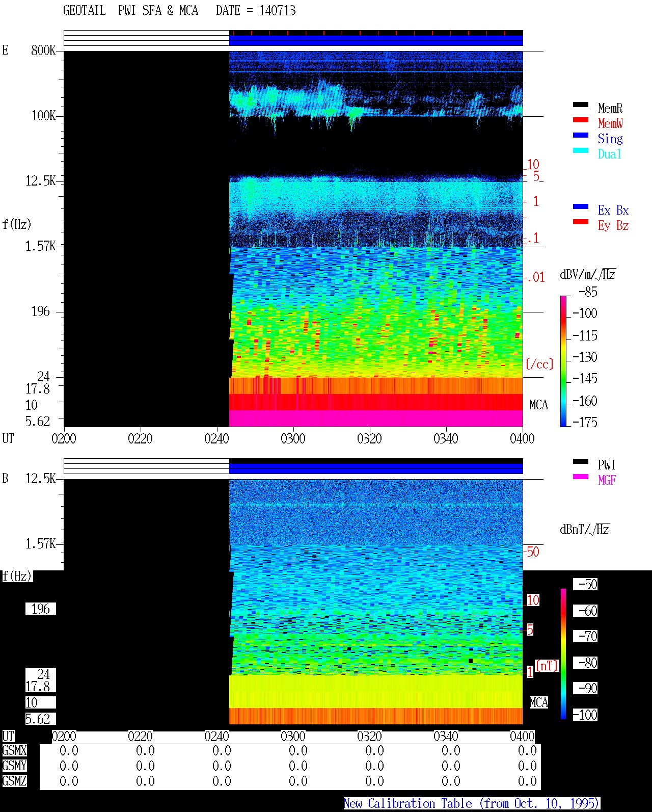Click the -130 color scale value
This screenshot has height=812, width=652.
click(585, 357)
